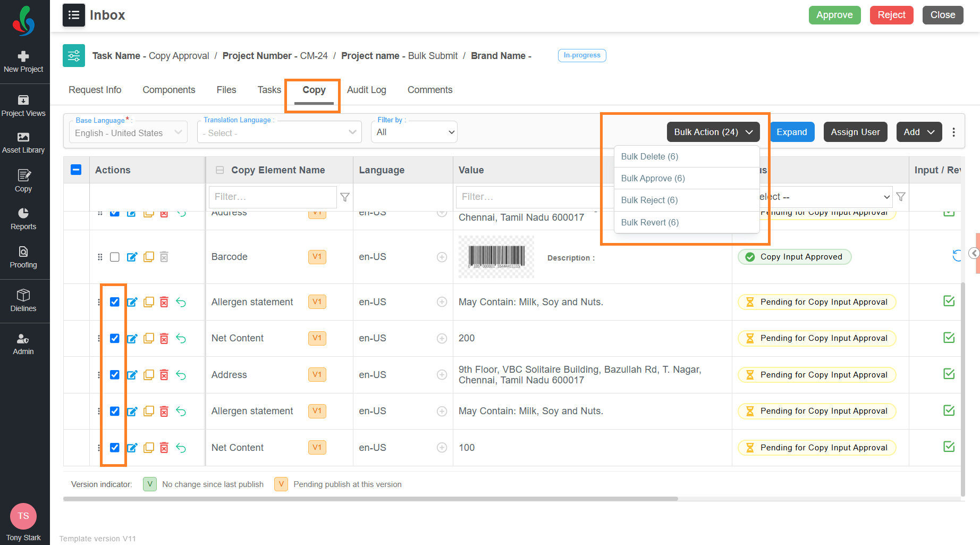980x545 pixels.
Task: Expand the Add dropdown button
Action: pos(919,132)
